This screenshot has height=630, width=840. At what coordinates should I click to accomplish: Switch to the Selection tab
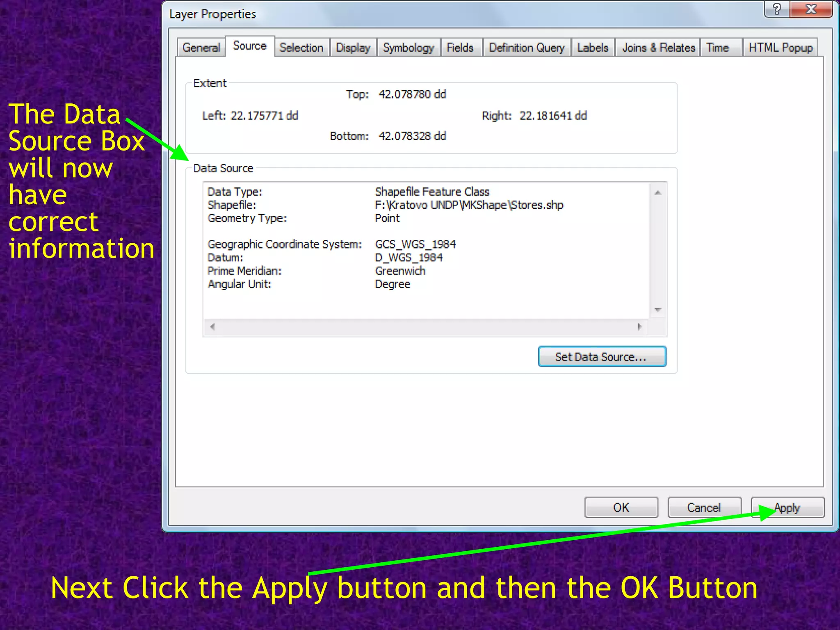click(302, 48)
